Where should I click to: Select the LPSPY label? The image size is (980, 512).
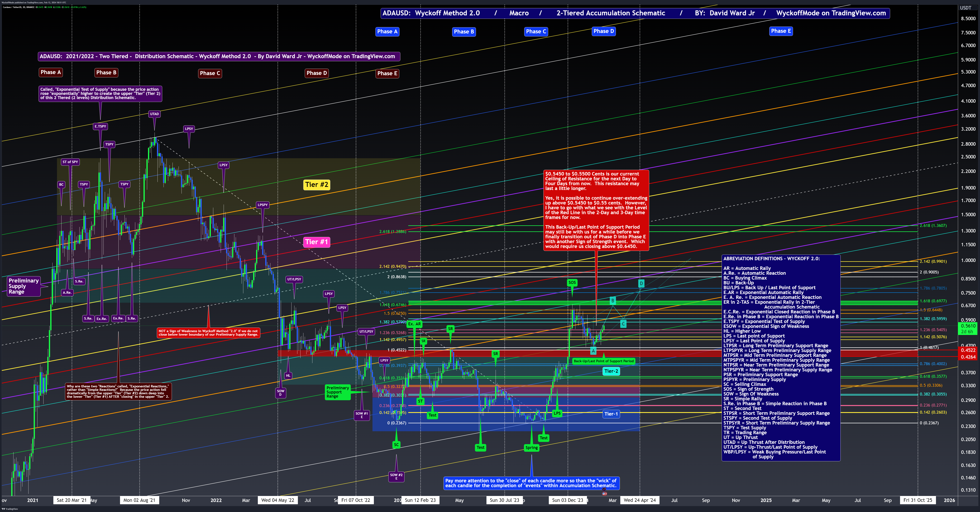[262, 205]
